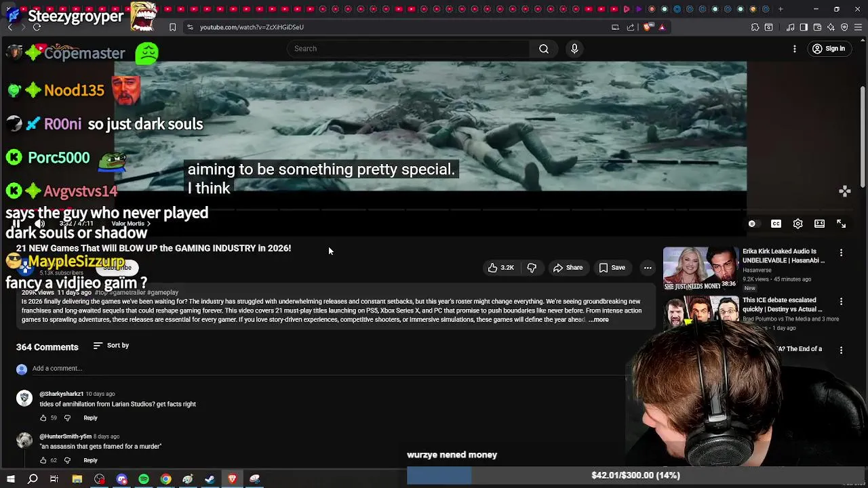The height and width of the screenshot is (488, 868).
Task: Reload the page
Action: (x=37, y=27)
